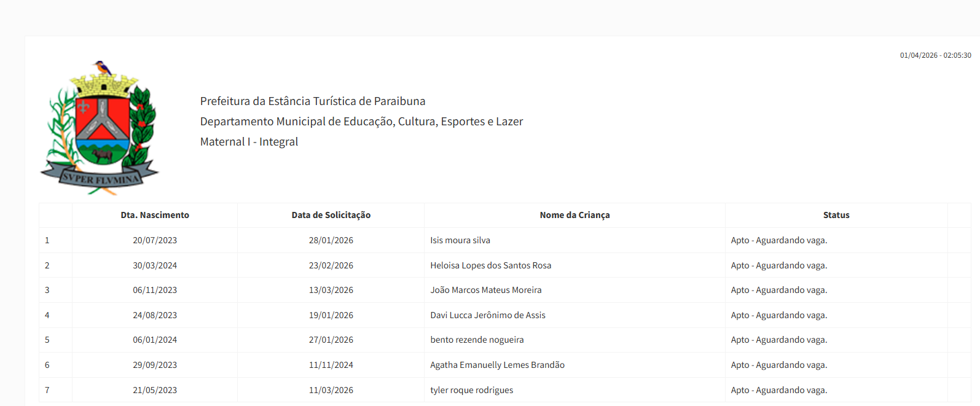The width and height of the screenshot is (980, 406).
Task: Select tyler roque rodrigues in the table
Action: tap(471, 390)
